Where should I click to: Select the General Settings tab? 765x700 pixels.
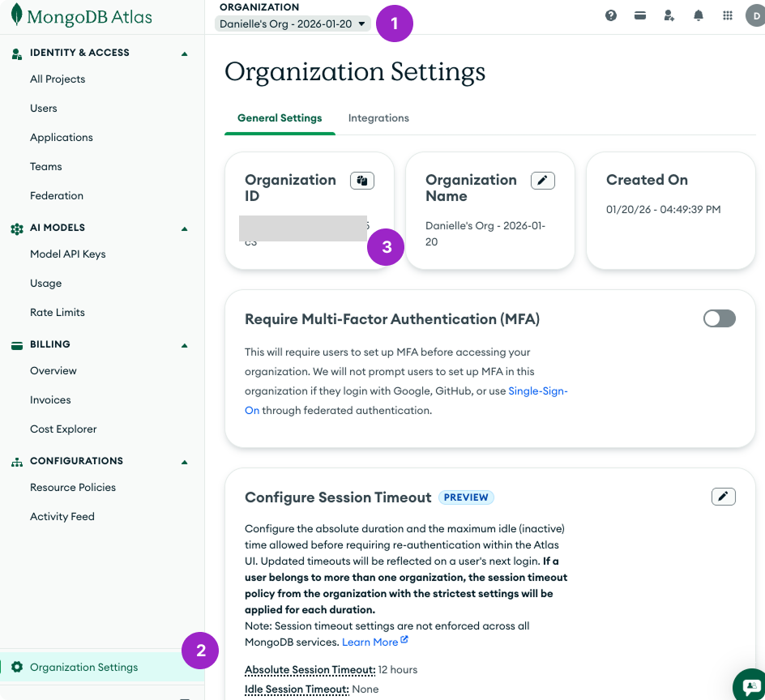coord(280,118)
